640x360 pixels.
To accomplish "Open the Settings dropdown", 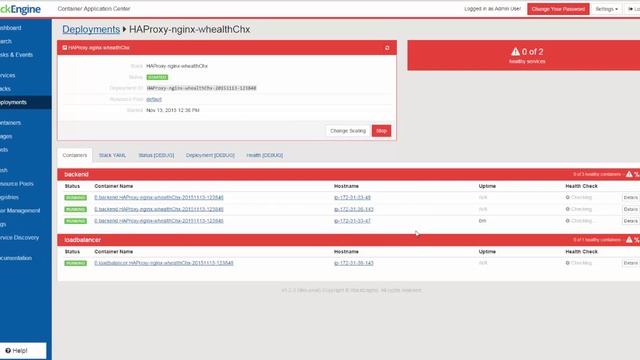I will [606, 9].
